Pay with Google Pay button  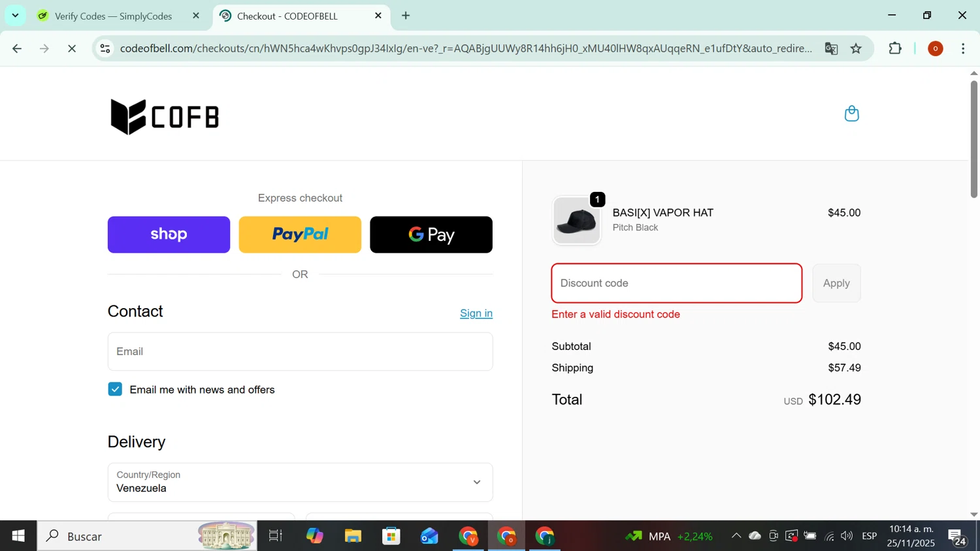click(431, 234)
